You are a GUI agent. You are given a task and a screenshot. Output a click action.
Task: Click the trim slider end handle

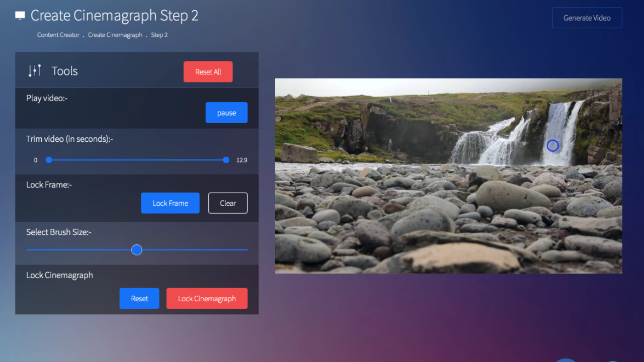point(226,160)
